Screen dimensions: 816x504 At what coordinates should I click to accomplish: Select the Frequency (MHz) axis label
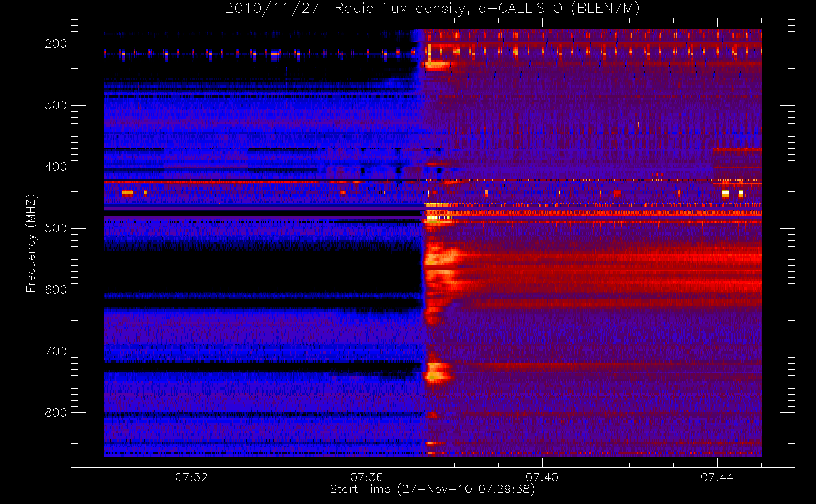coord(31,243)
